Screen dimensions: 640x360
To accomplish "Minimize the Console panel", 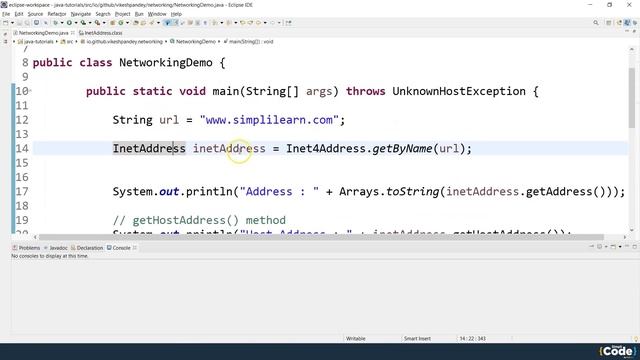I will (627, 247).
